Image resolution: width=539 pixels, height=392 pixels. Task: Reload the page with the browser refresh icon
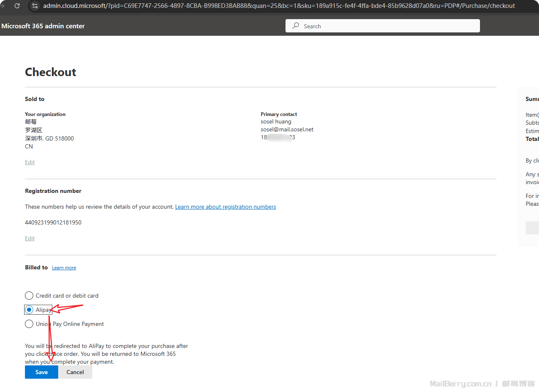(x=17, y=6)
